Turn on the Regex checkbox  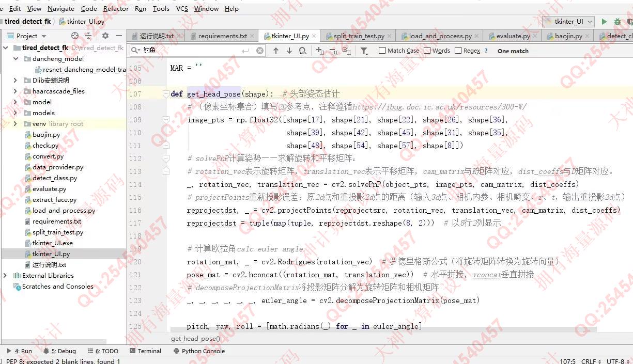coord(458,51)
